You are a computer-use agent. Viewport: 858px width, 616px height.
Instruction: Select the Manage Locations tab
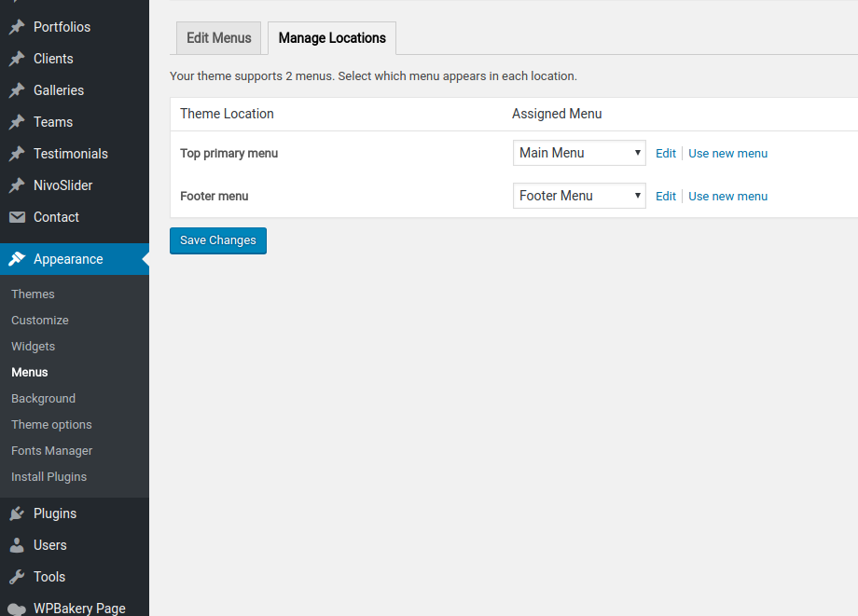[x=332, y=38]
